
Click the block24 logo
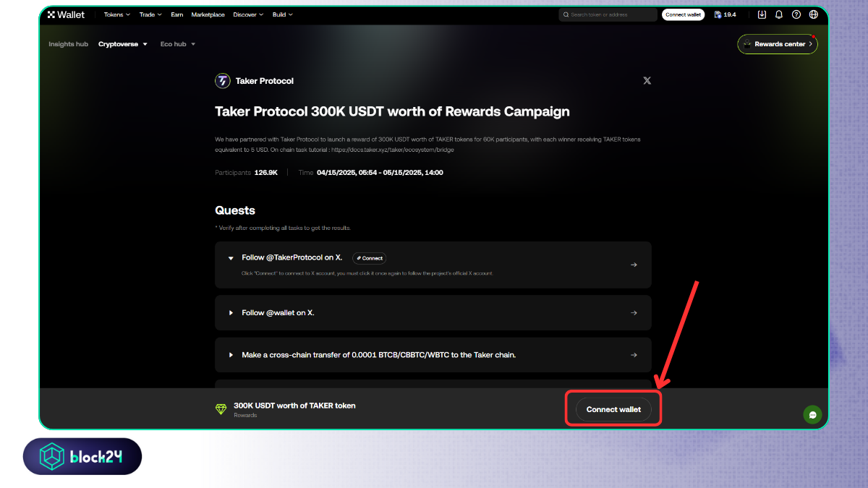point(82,456)
